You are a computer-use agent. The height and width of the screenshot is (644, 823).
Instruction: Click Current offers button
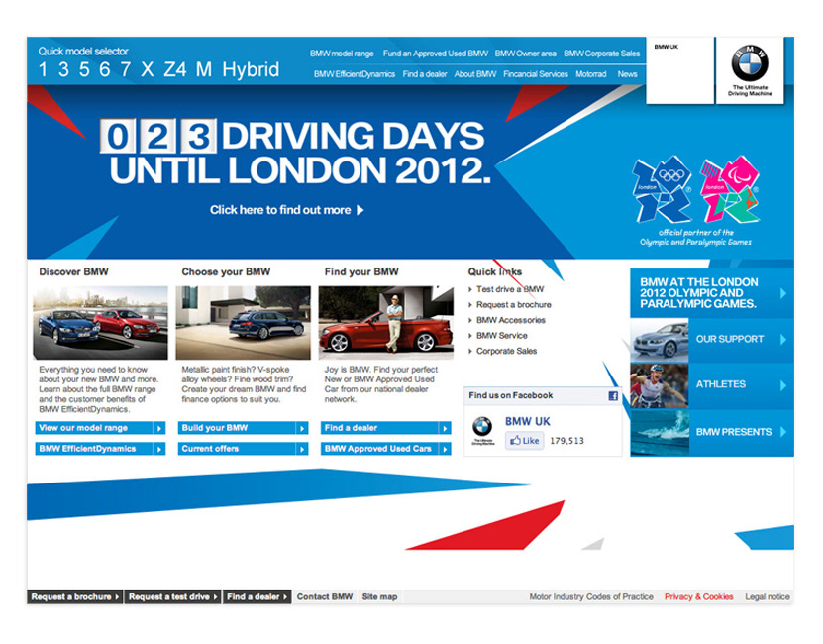coord(243,449)
